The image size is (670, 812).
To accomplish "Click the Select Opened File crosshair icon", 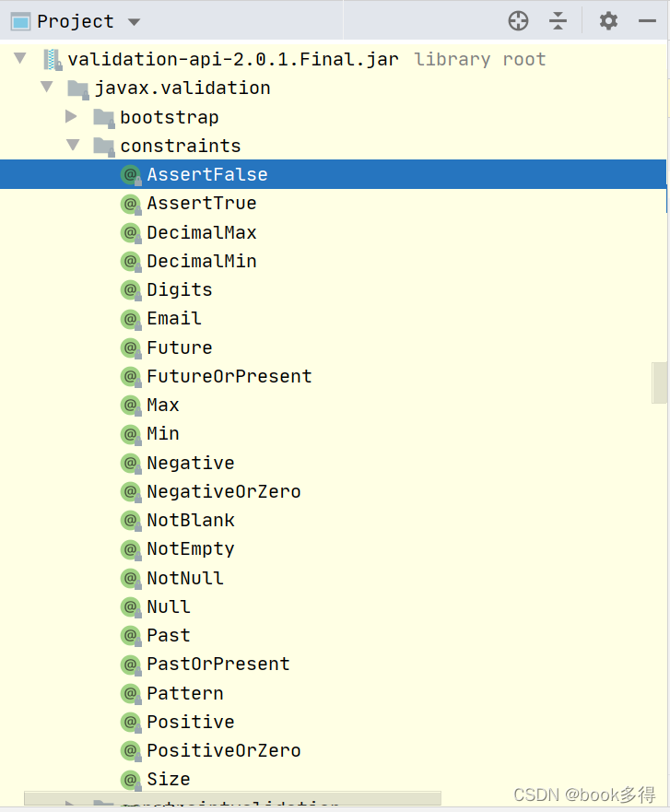I will [518, 20].
